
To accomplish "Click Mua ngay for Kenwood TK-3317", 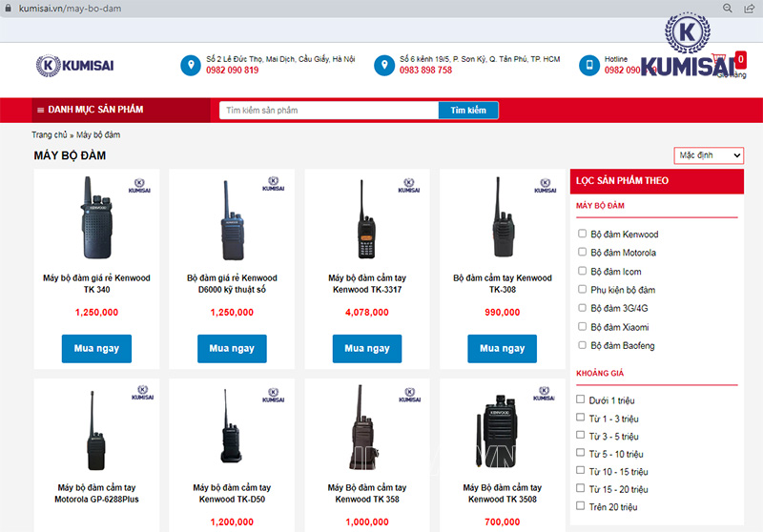I will pos(367,348).
